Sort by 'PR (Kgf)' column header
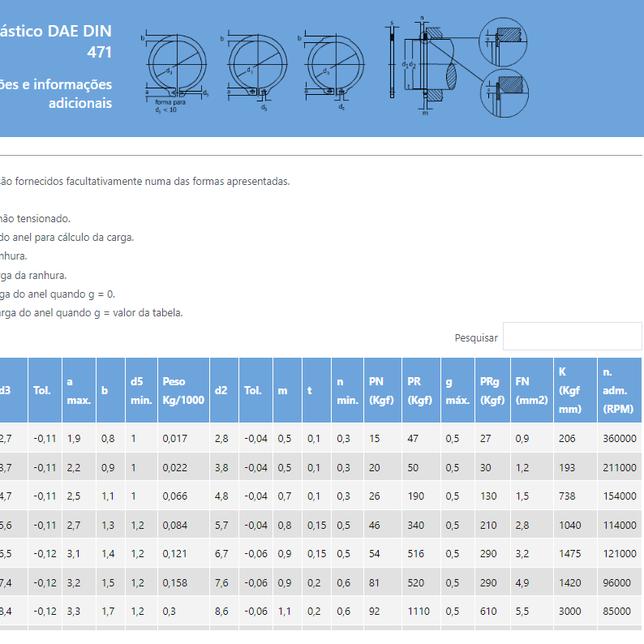 419,390
